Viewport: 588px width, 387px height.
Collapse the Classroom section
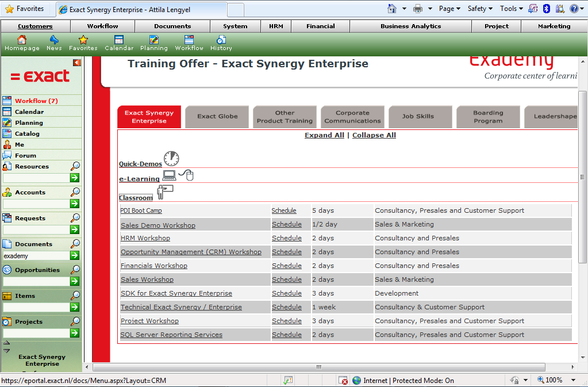pos(136,198)
